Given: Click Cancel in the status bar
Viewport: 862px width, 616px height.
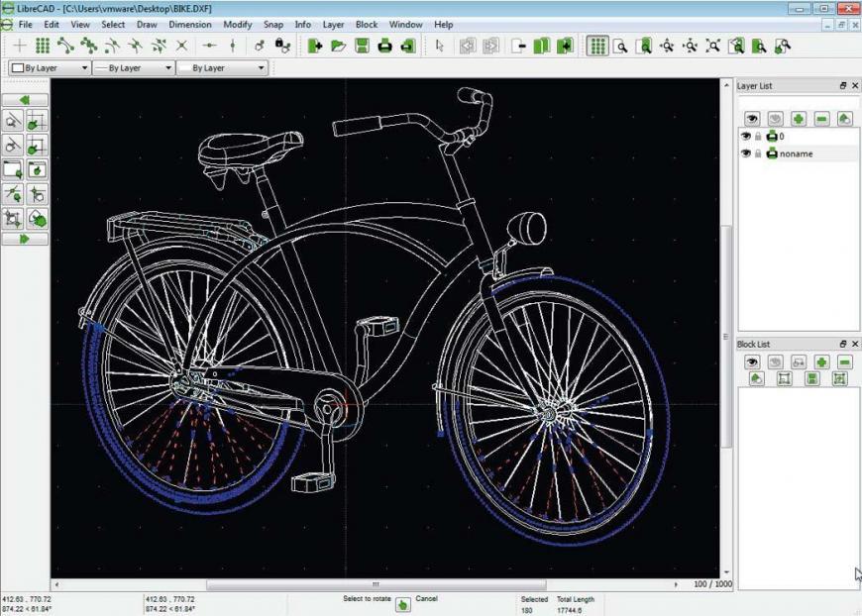Looking at the screenshot, I should click(x=427, y=598).
